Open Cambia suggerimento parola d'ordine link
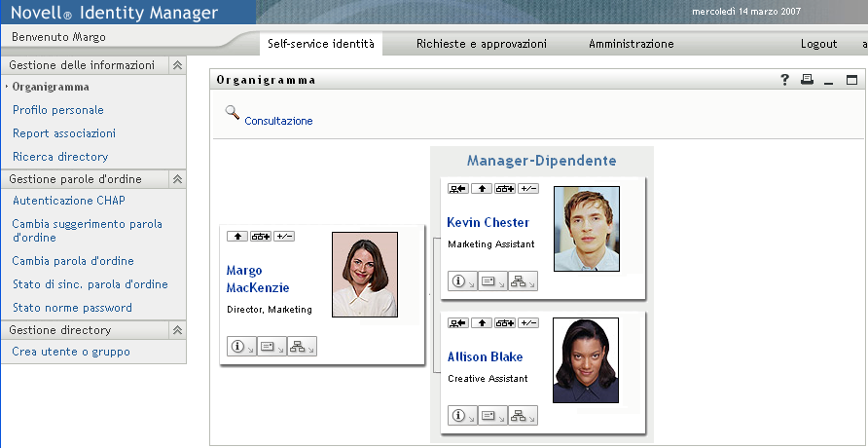The width and height of the screenshot is (868, 448). click(x=87, y=231)
